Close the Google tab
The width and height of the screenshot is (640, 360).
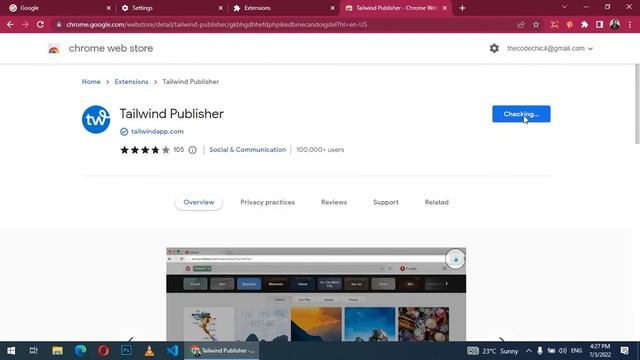pyautogui.click(x=109, y=8)
